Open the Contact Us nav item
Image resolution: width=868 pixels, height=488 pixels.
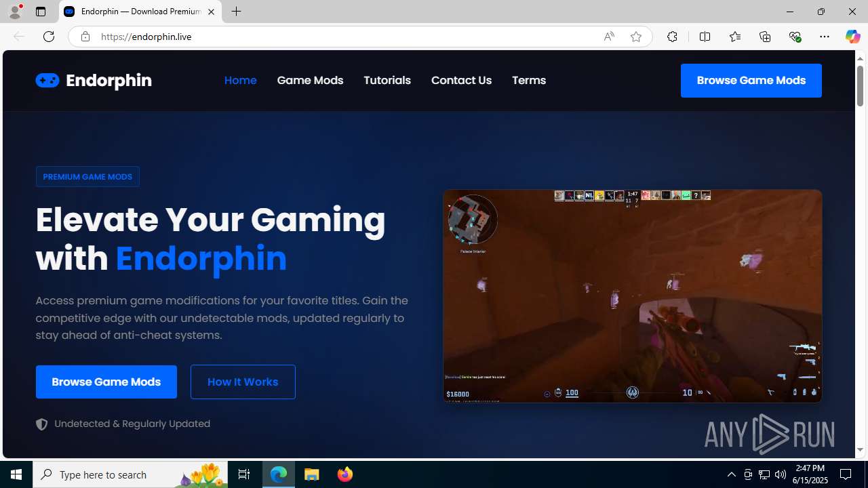point(461,80)
